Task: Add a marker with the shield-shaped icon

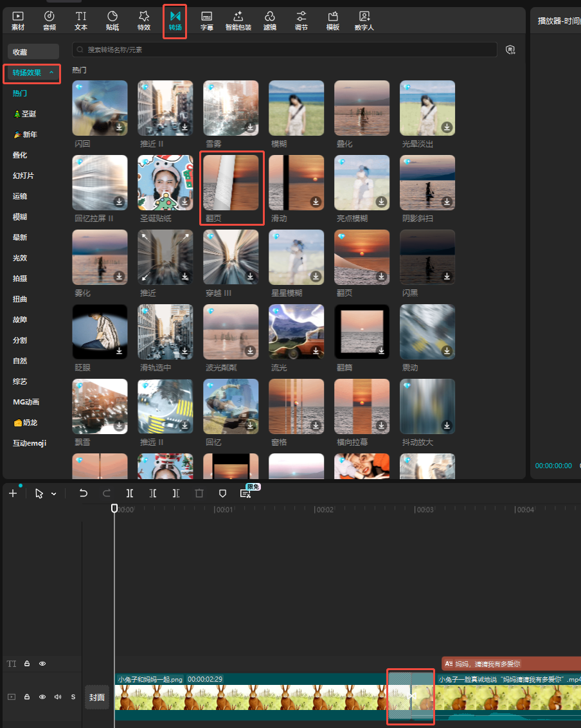Action: tap(222, 493)
